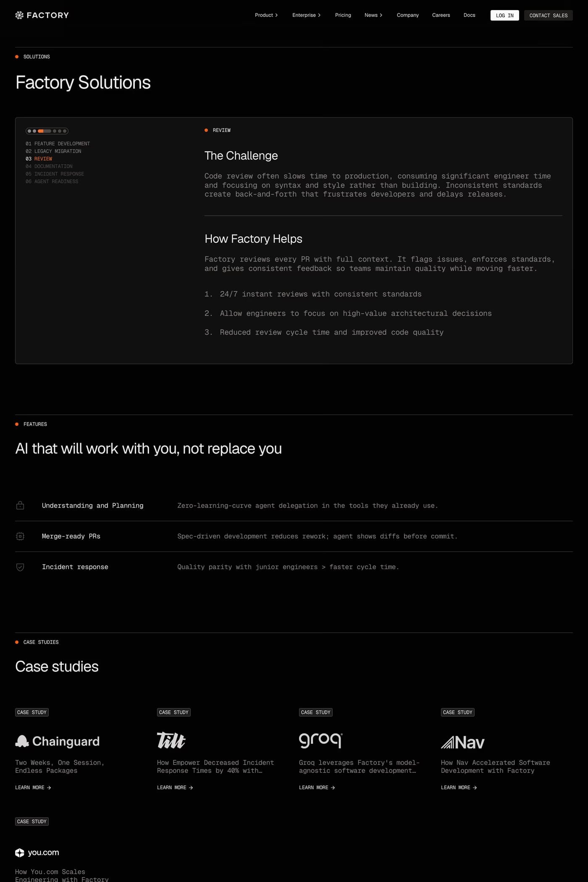Click the chip icon beside Merge-ready PRs
Screen dimensions: 588x882
(x=20, y=536)
